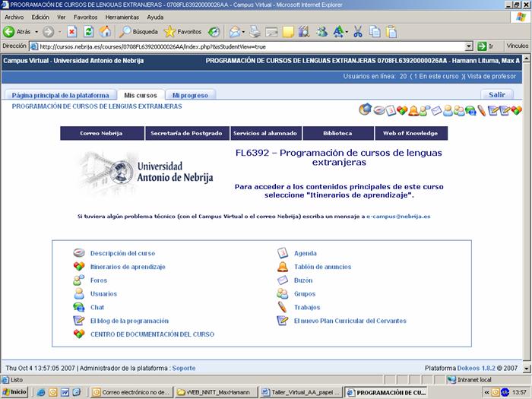The image size is (532, 399).
Task: Go to the browser home page icon
Action: [105, 32]
